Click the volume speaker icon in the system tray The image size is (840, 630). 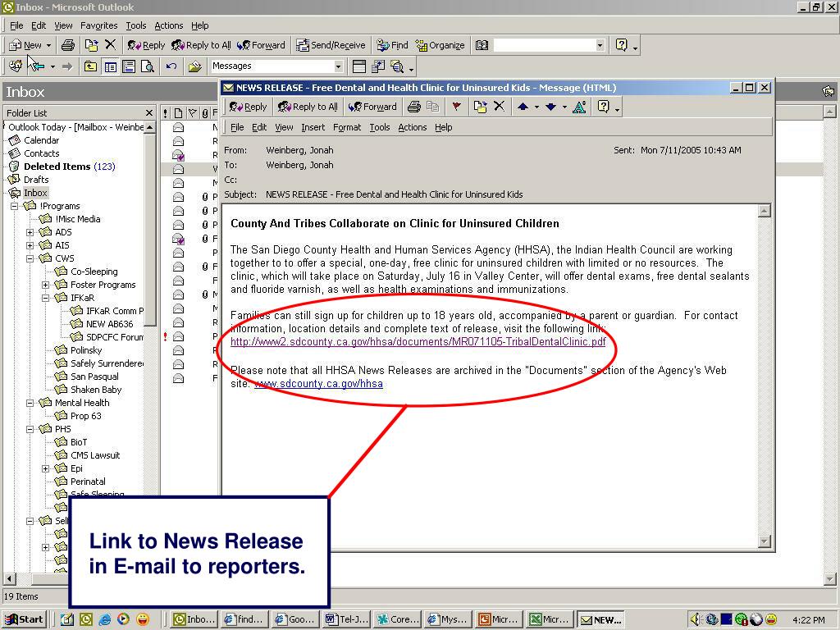click(x=696, y=619)
